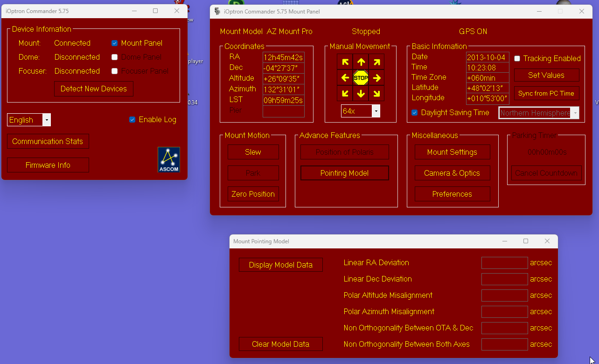Open Preferences in Miscellaneous
The height and width of the screenshot is (364, 599).
click(453, 194)
